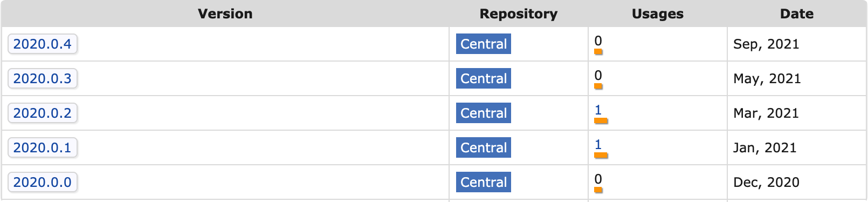Open version 2020.0.3 link
The width and height of the screenshot is (868, 202).
[43, 78]
